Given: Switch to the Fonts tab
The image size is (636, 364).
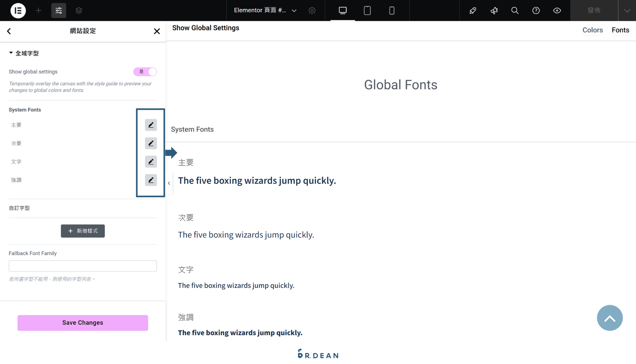Looking at the screenshot, I should [x=620, y=30].
